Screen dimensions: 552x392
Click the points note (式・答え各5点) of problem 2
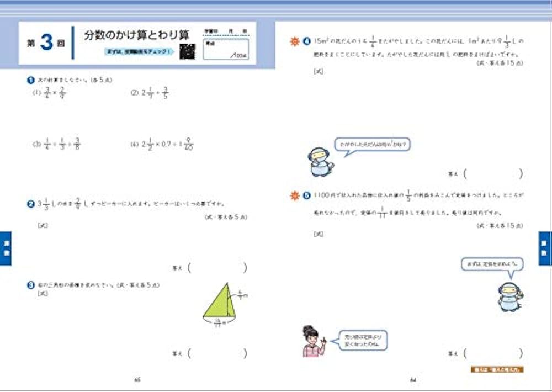click(x=226, y=217)
